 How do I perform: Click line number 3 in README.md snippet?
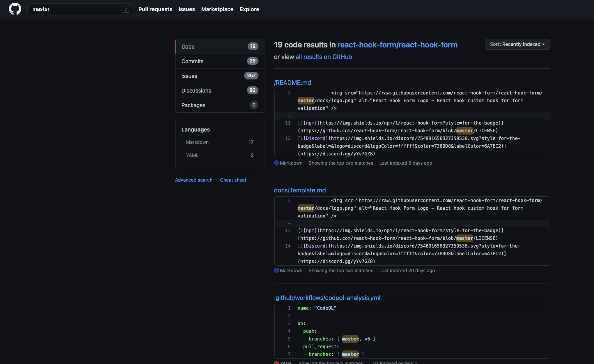(289, 93)
